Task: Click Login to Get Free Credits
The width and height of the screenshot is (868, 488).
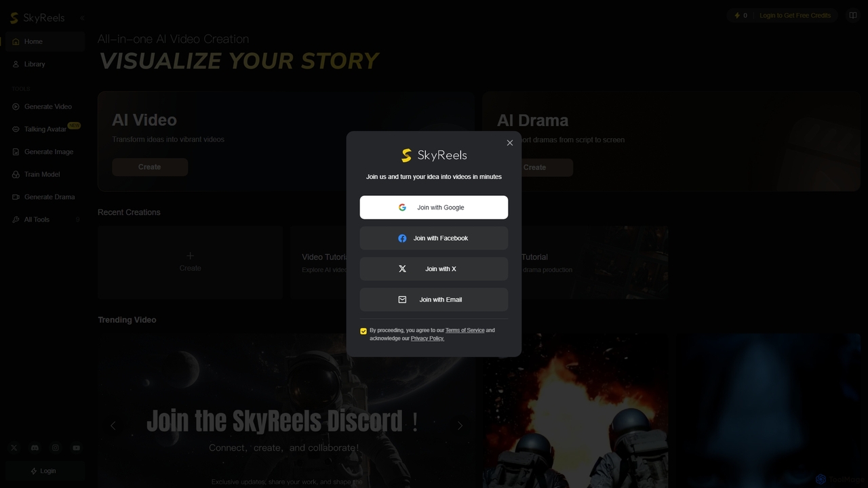Action: [x=795, y=16]
